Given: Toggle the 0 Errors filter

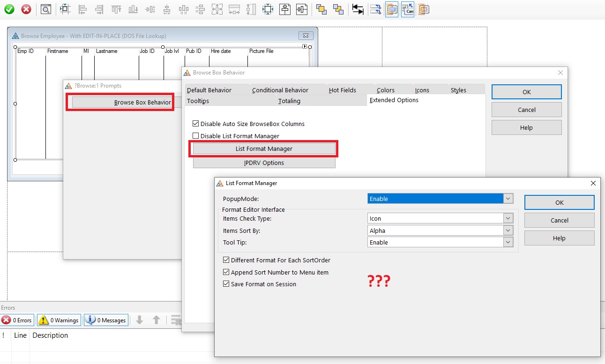Looking at the screenshot, I should pos(17,320).
